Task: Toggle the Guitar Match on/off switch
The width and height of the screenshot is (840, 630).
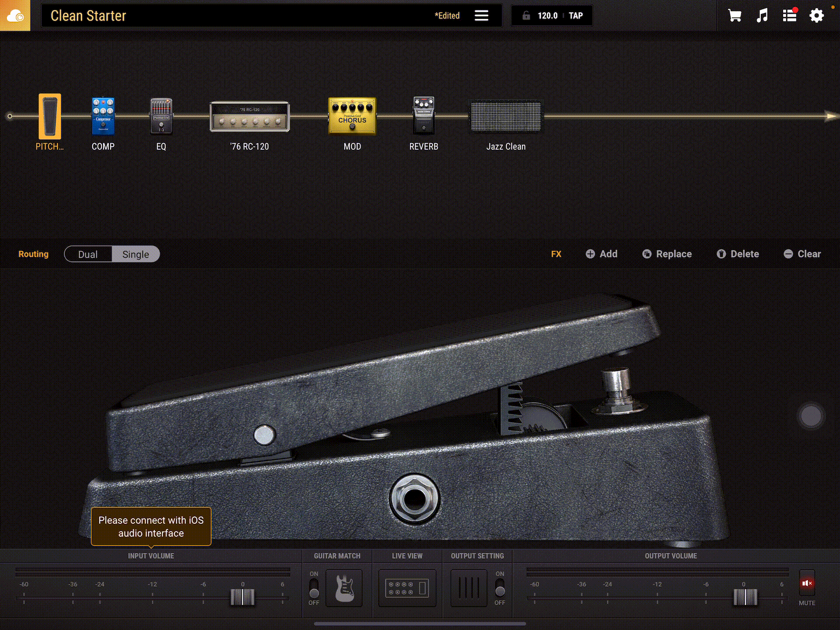Action: click(314, 588)
